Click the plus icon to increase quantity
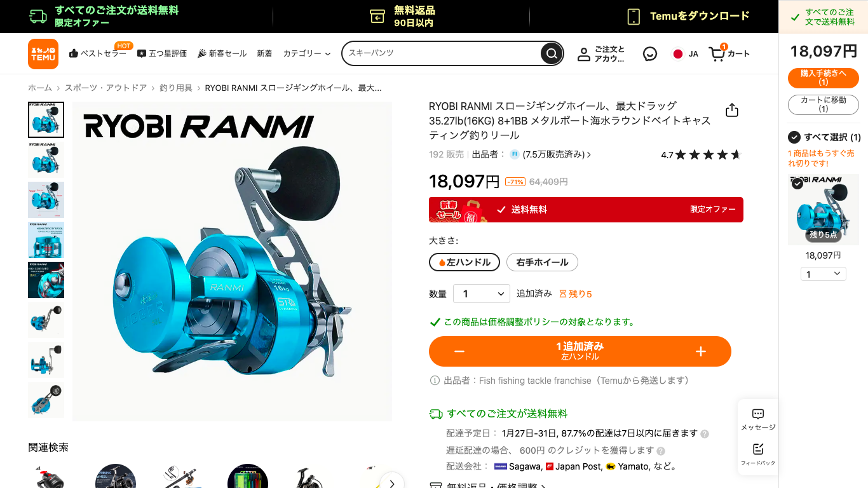This screenshot has height=488, width=868. click(x=701, y=351)
